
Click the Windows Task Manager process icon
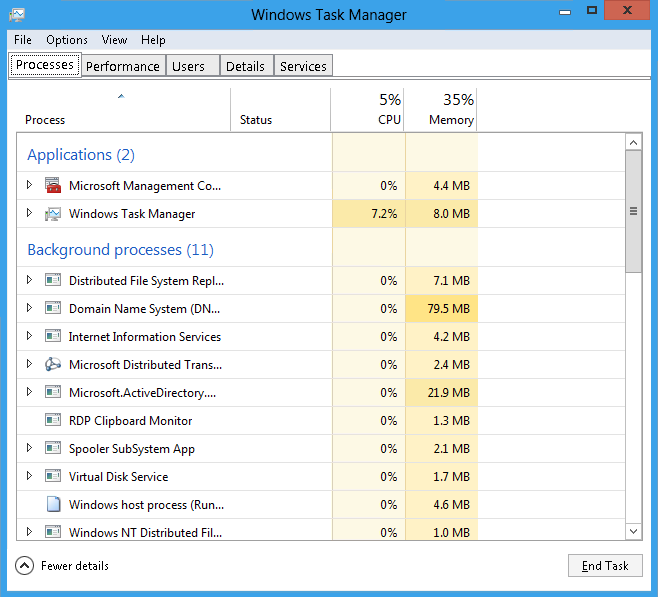pos(53,214)
